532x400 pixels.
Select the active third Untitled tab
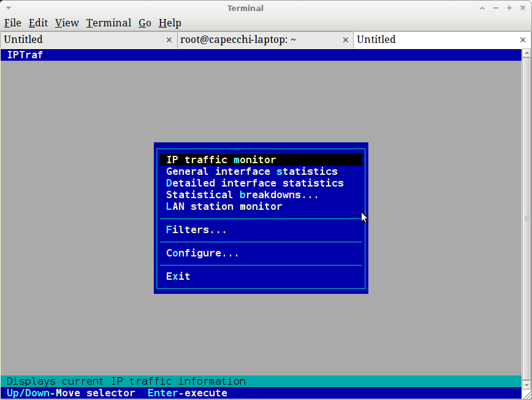coord(442,40)
